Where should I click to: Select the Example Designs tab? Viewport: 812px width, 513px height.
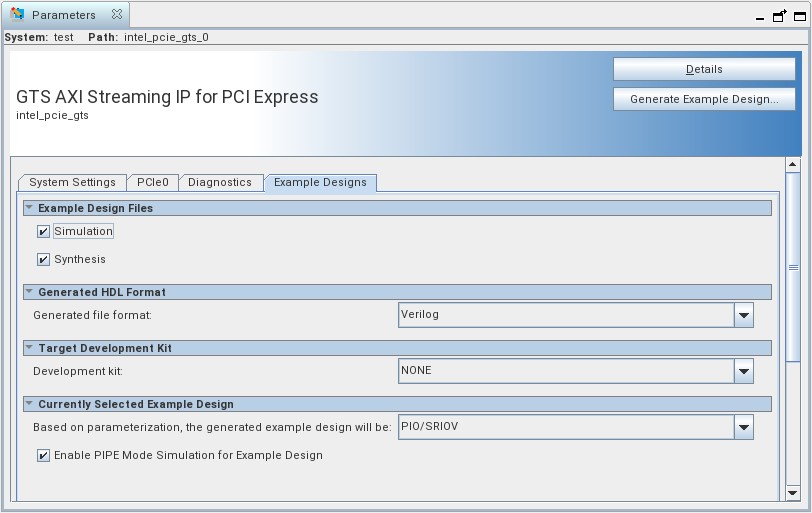(x=320, y=182)
